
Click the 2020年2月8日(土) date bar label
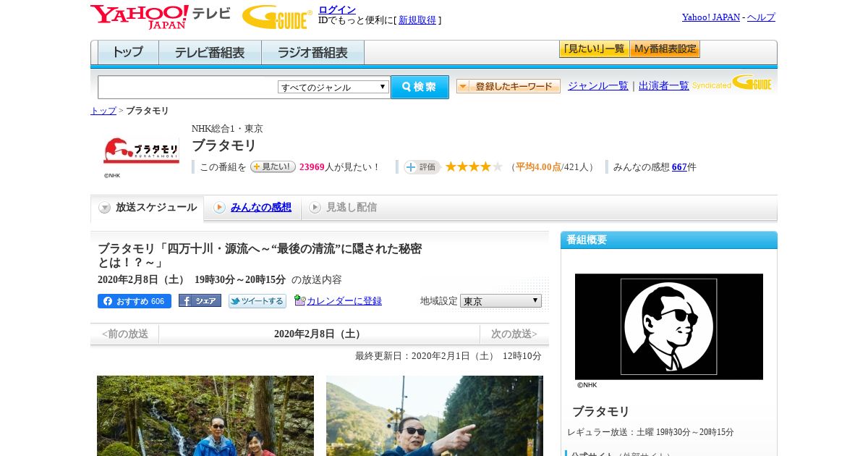tap(319, 334)
